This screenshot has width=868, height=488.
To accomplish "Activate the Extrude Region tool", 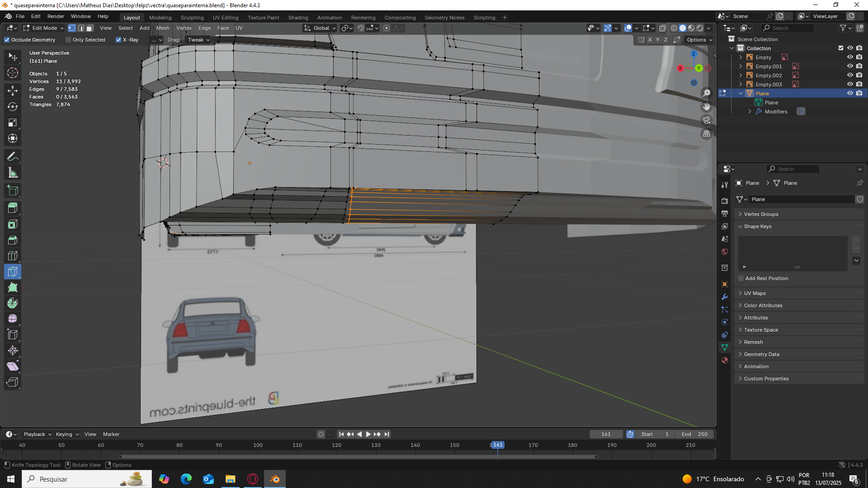I will (13, 208).
